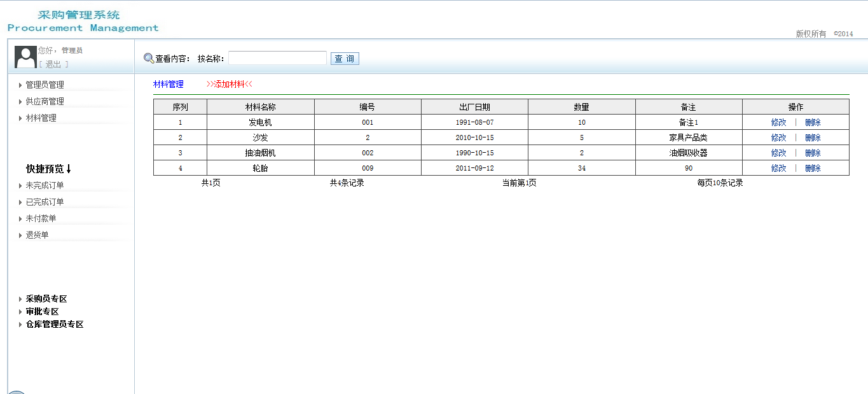Image resolution: width=868 pixels, height=394 pixels.
Task: Focus the 按名称 search input field
Action: pos(277,58)
